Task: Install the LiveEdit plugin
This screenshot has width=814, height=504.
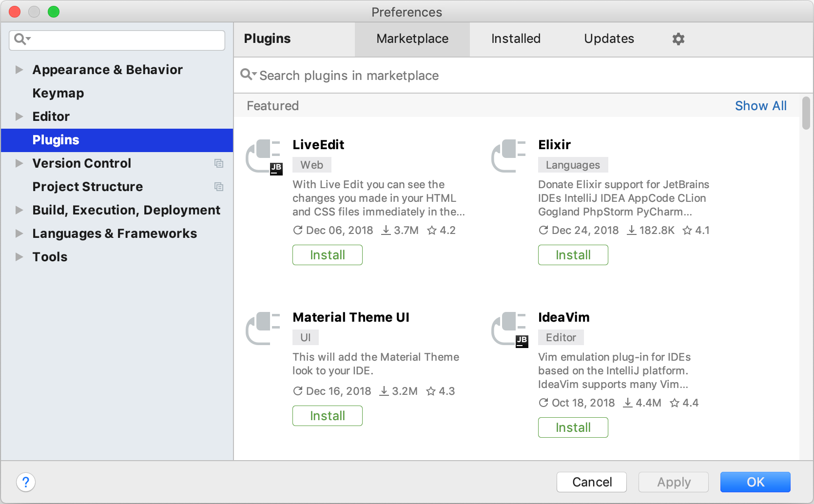Action: 328,255
